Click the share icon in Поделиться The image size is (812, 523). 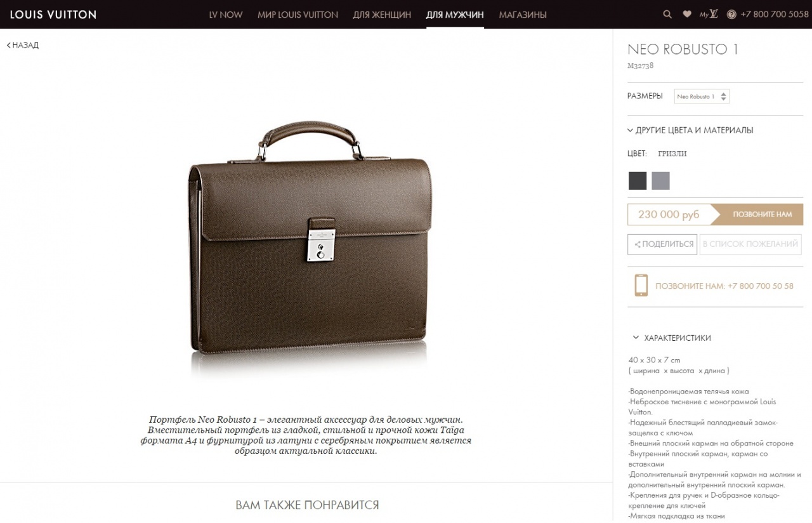[x=637, y=244]
